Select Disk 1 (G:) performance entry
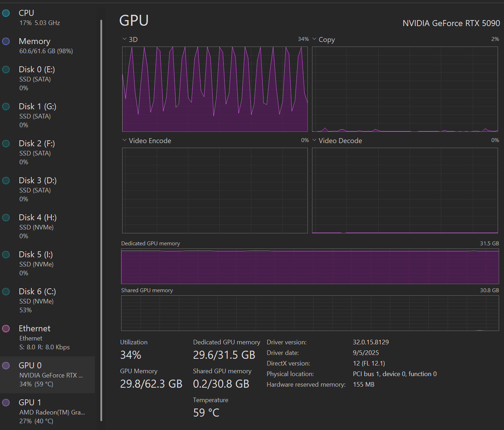This screenshot has width=504, height=430. (x=48, y=115)
